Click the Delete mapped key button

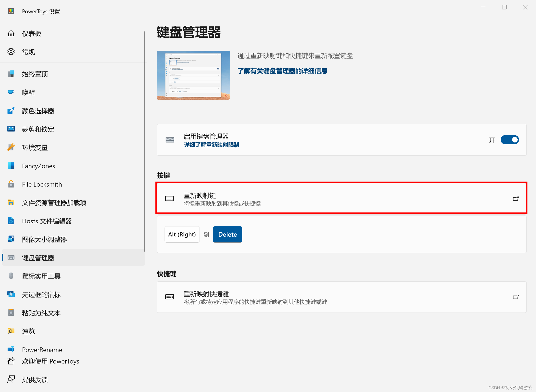tap(227, 234)
